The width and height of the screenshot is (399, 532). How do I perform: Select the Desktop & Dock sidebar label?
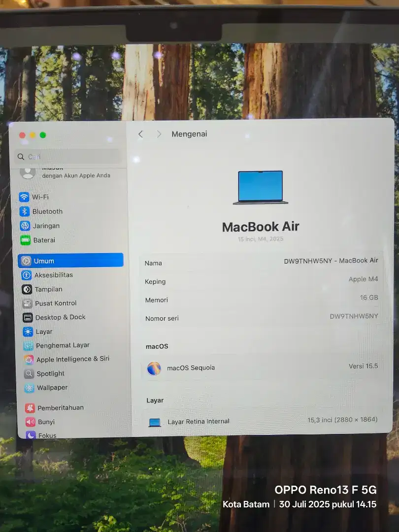[x=61, y=317]
